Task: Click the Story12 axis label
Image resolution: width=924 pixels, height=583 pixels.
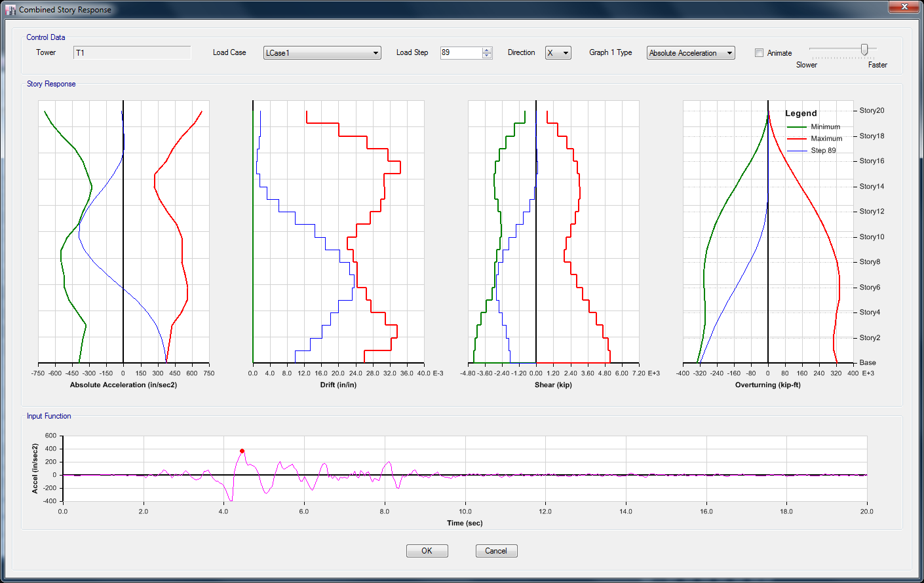Action: [872, 212]
